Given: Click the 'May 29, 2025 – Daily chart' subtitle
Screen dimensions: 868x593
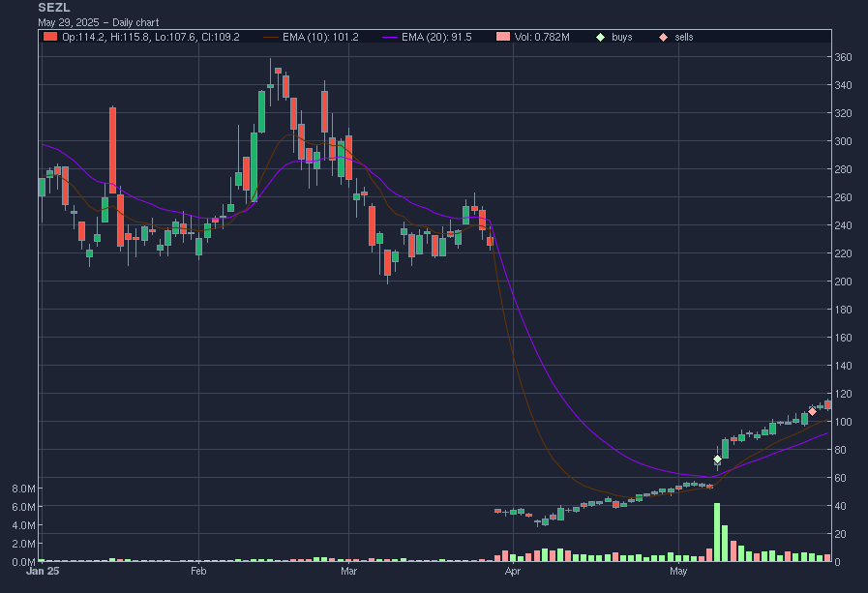Looking at the screenshot, I should coord(99,22).
